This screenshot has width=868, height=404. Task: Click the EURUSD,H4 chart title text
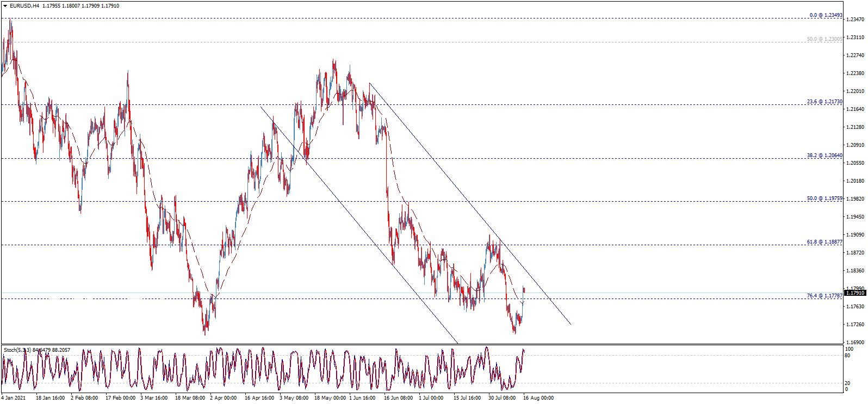(24, 6)
